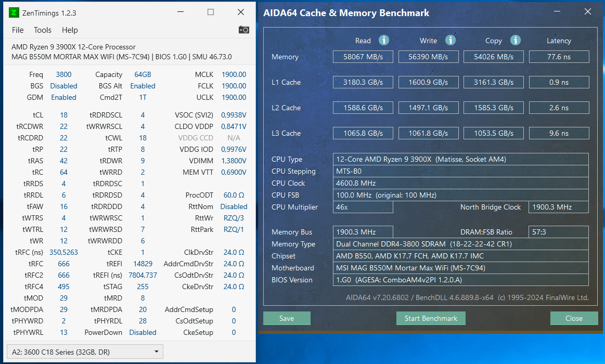Click the Capacity value 64GB
605x364 pixels.
(x=143, y=74)
